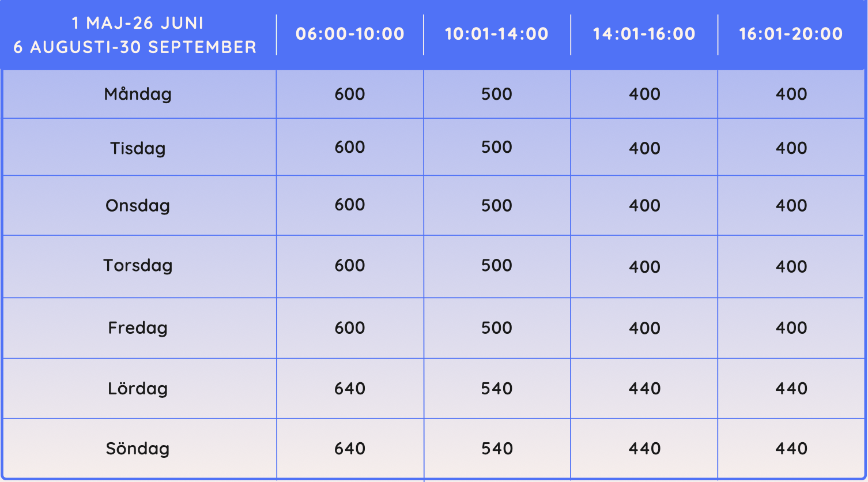
Task: Select Lördag 16:01-20:00 price 440
Action: pyautogui.click(x=791, y=389)
